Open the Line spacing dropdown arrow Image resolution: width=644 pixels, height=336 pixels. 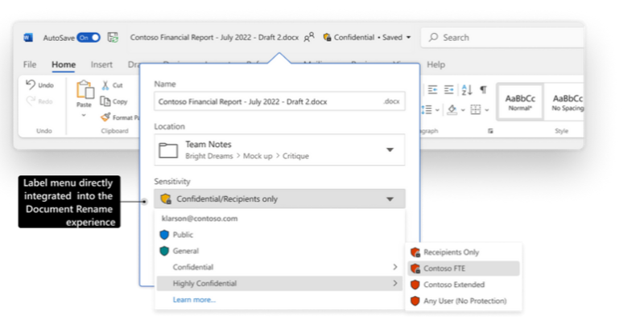437,110
